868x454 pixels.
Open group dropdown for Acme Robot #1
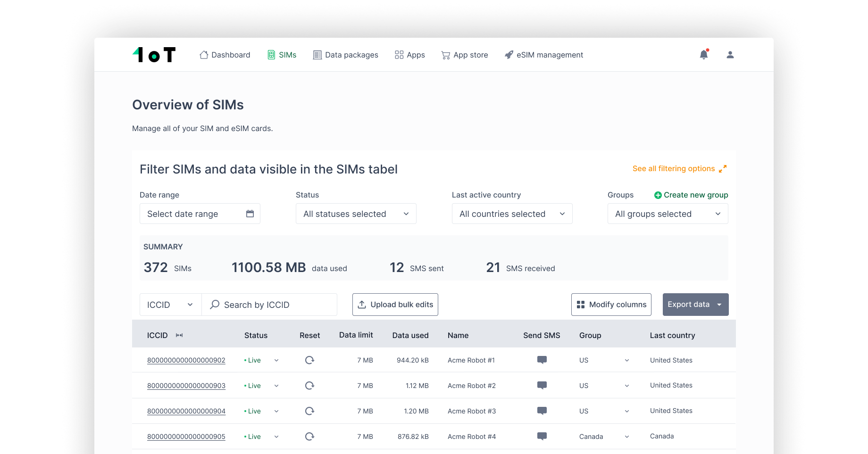pos(627,360)
